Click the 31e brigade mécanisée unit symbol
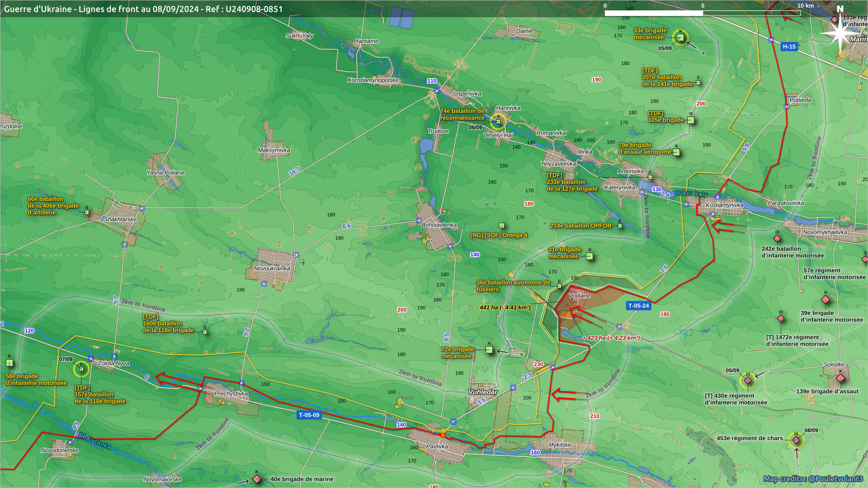Viewport: 868px width, 488px height. point(589,256)
